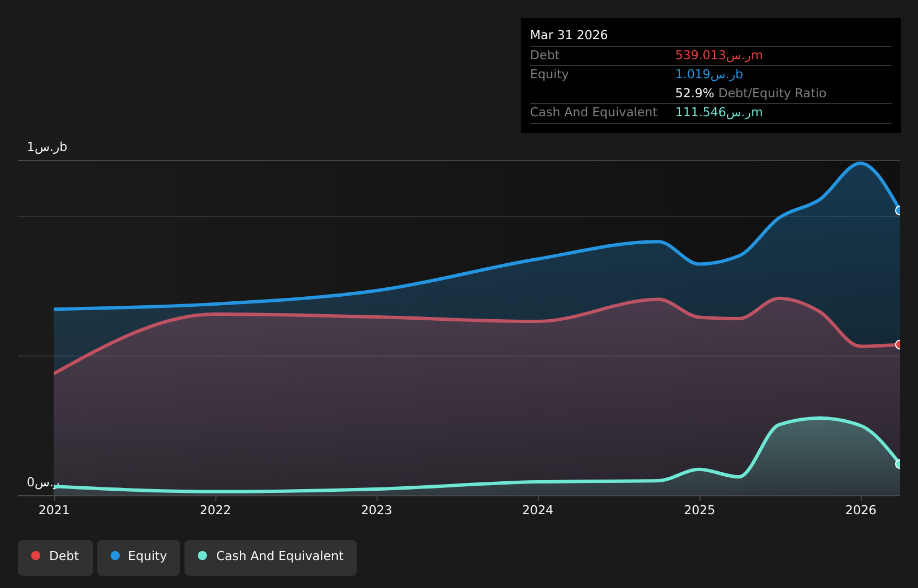
Task: Click the 2022 x-axis label
Action: (215, 510)
